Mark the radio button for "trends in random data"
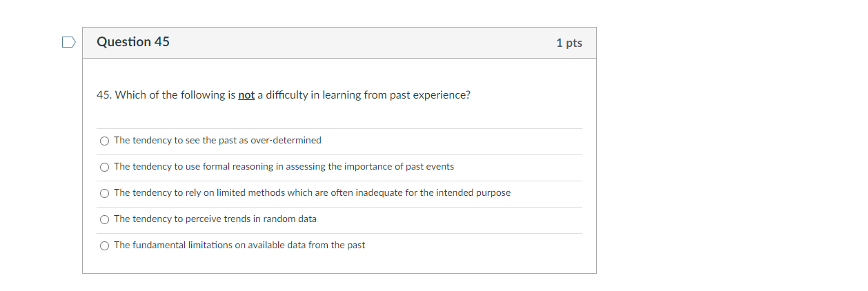The width and height of the screenshot is (868, 291). 104,219
